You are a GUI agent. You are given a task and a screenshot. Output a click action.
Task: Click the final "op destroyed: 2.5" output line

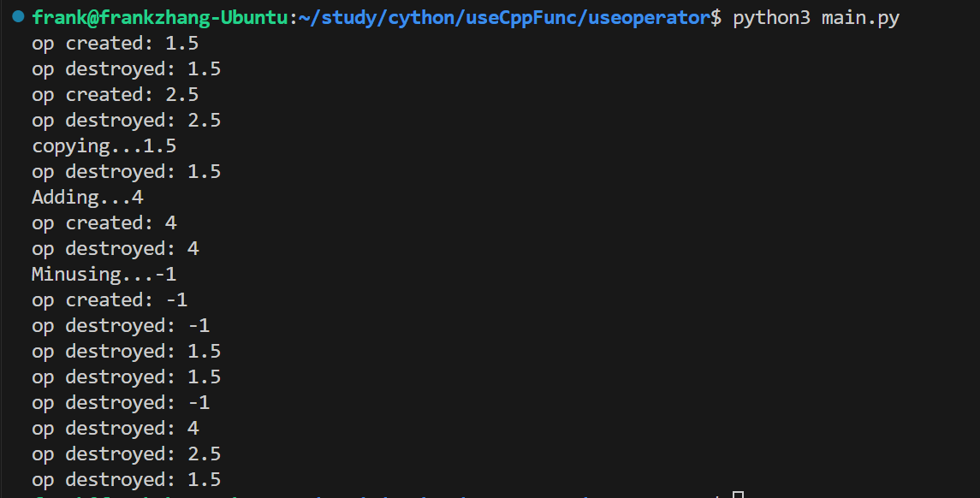(126, 454)
